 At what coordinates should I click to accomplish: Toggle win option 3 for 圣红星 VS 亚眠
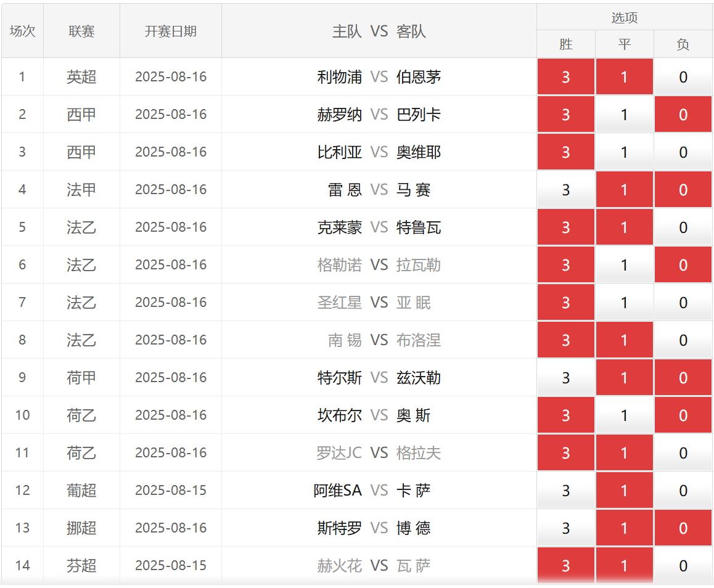click(x=565, y=302)
